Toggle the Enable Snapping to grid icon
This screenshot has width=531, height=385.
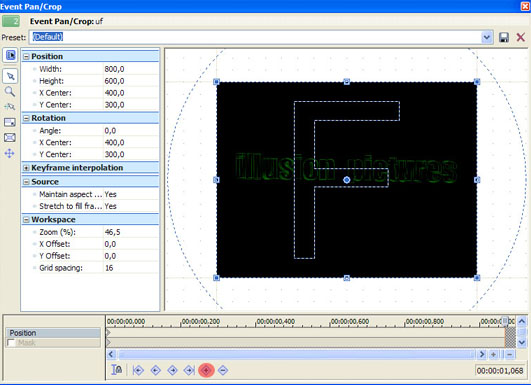click(10, 107)
